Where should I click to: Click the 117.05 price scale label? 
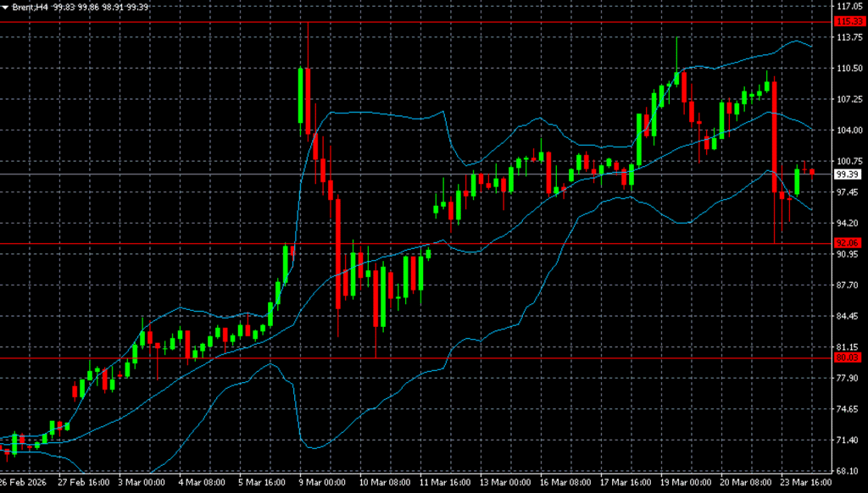point(849,6)
